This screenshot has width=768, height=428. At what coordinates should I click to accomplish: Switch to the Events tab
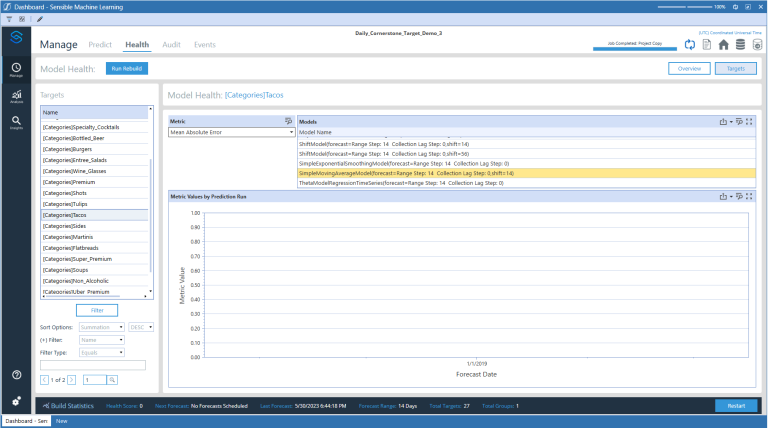[x=205, y=45]
